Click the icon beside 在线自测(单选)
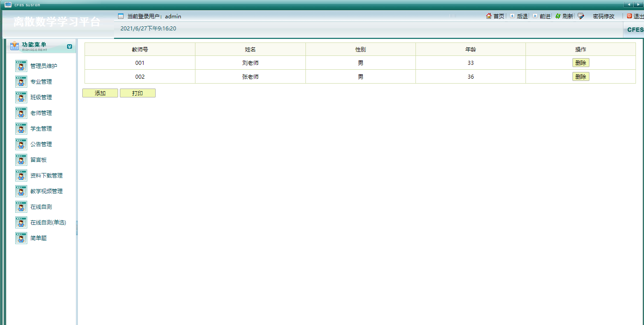Image resolution: width=644 pixels, height=325 pixels. pyautogui.click(x=21, y=222)
